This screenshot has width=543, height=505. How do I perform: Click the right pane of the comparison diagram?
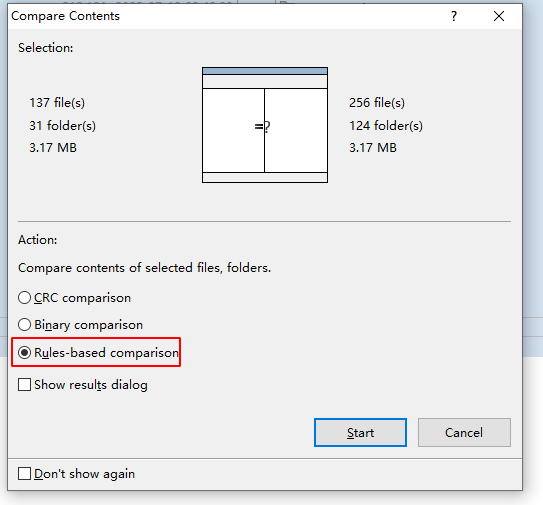tap(296, 130)
